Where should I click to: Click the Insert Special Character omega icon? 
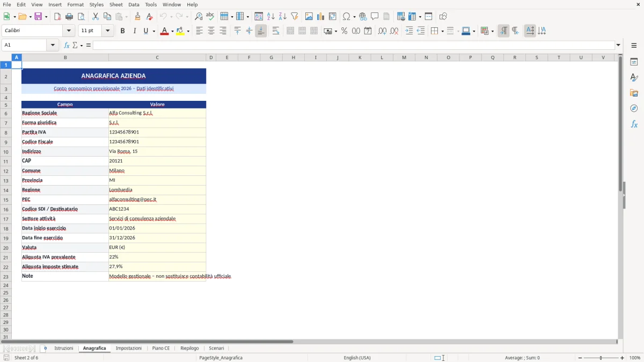coord(347,17)
